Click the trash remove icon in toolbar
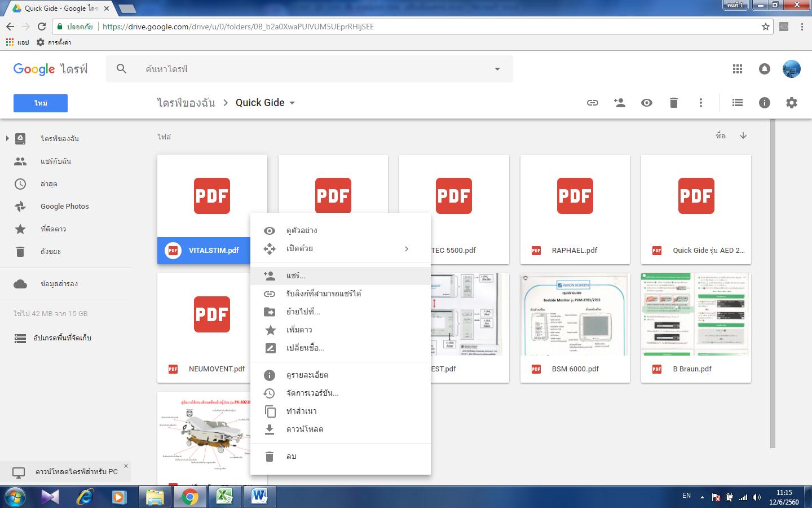Screen dimensions: 812x508 (673, 103)
